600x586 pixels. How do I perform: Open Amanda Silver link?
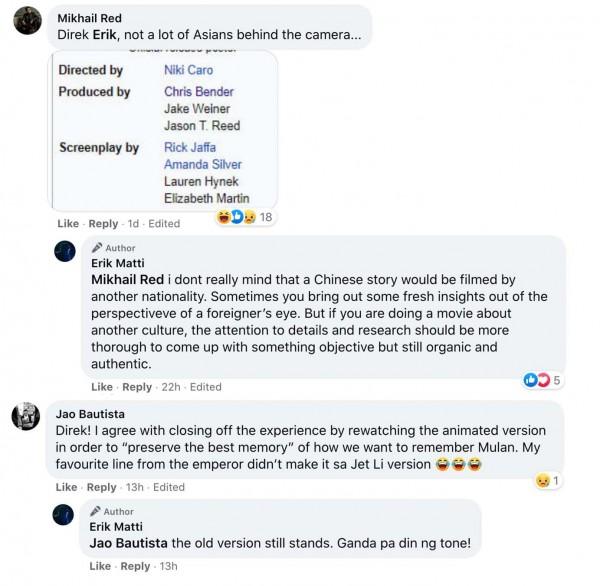click(x=202, y=165)
